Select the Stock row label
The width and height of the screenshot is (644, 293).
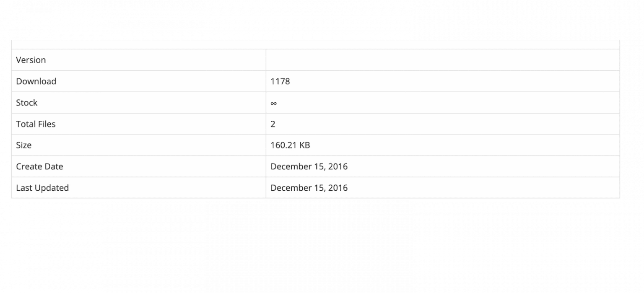27,103
